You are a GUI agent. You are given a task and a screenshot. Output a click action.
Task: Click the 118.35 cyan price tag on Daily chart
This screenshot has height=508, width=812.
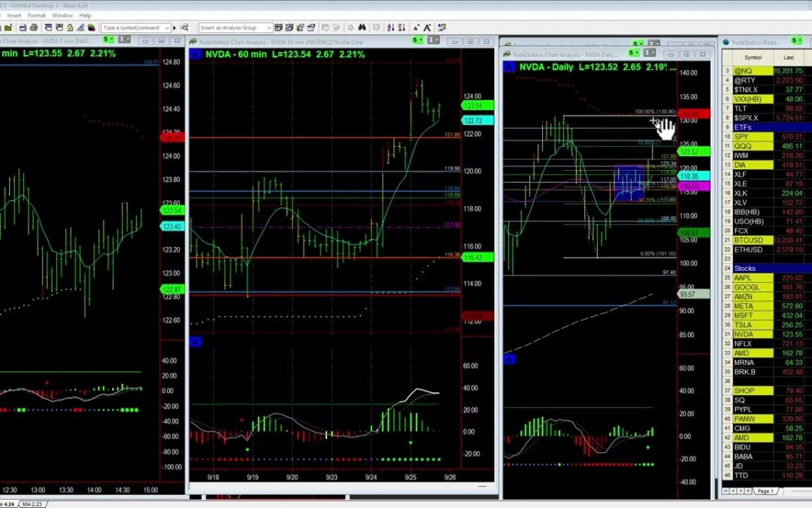(693, 176)
